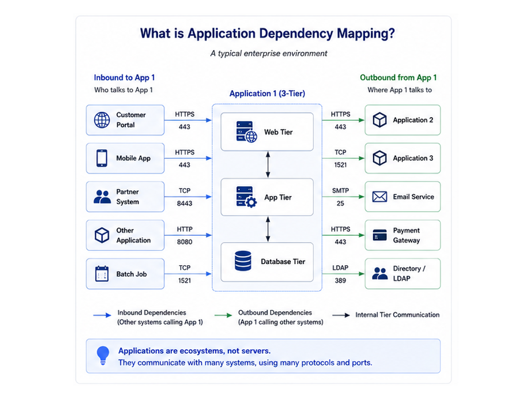
Task: Select the Application 3 label
Action: pos(413,158)
